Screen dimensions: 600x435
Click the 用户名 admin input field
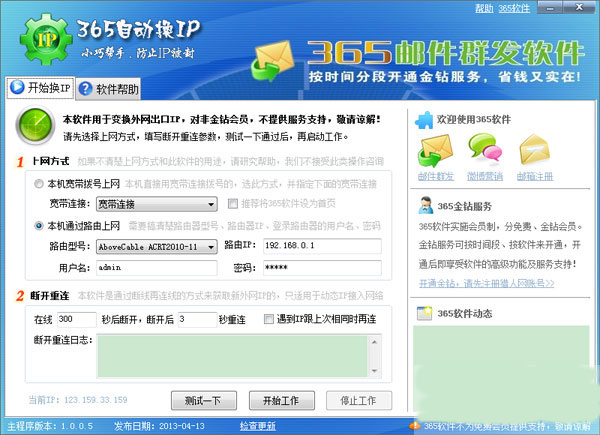click(157, 268)
